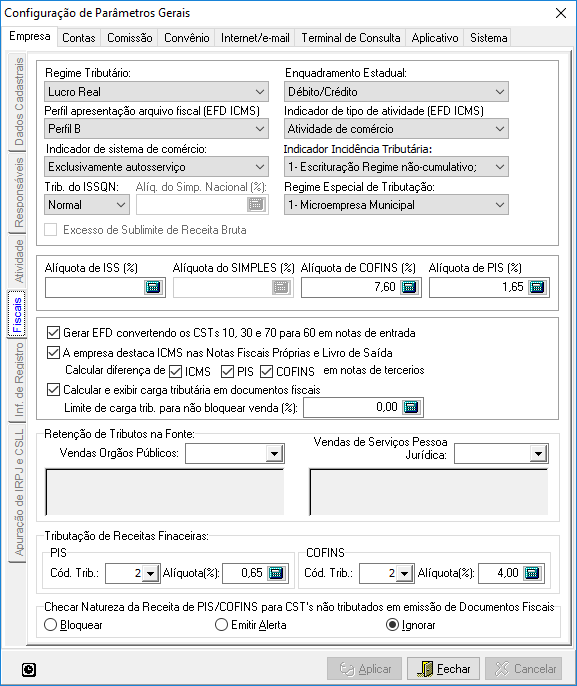The width and height of the screenshot is (577, 686).
Task: Open calculator for Alíquota de PIS field
Action: click(x=537, y=287)
